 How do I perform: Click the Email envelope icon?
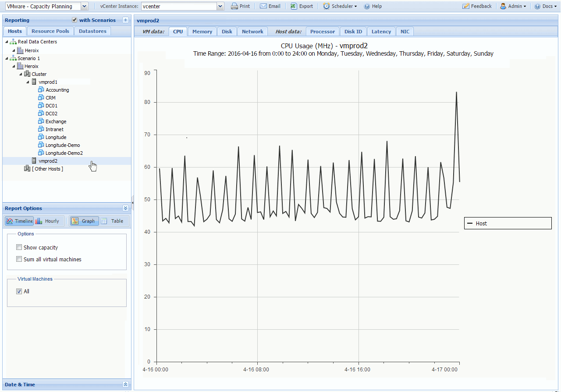(x=263, y=6)
